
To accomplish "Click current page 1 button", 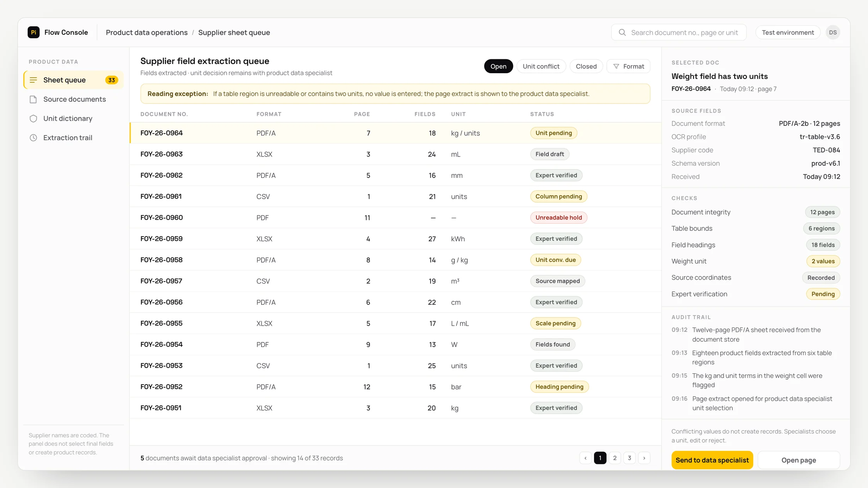I will point(600,458).
